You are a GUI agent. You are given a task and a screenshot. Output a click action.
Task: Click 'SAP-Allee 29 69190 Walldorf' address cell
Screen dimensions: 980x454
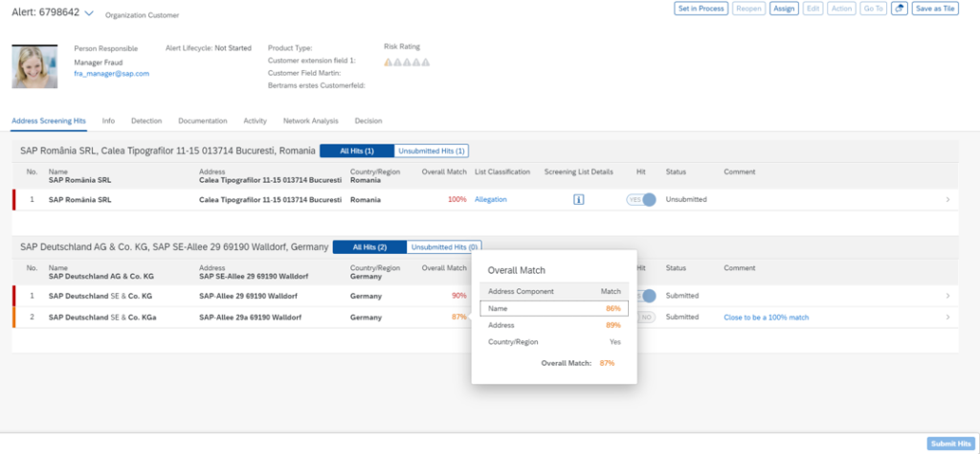click(248, 296)
